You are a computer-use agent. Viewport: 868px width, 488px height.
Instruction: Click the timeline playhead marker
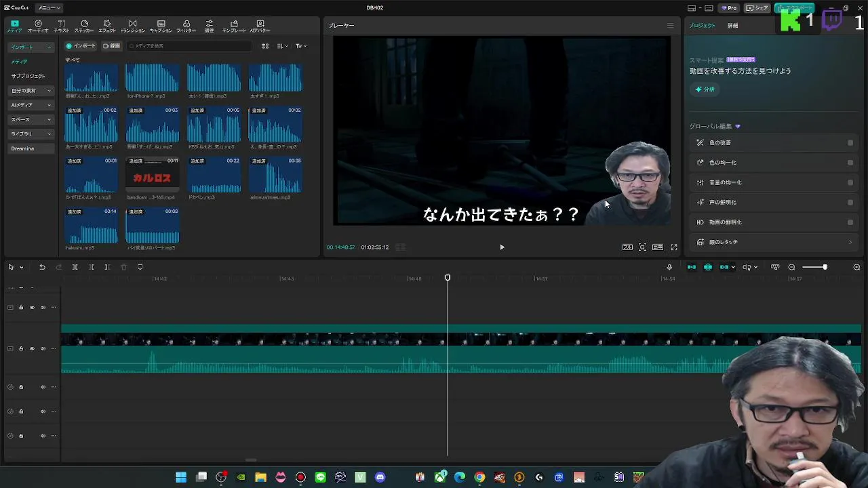(x=447, y=278)
